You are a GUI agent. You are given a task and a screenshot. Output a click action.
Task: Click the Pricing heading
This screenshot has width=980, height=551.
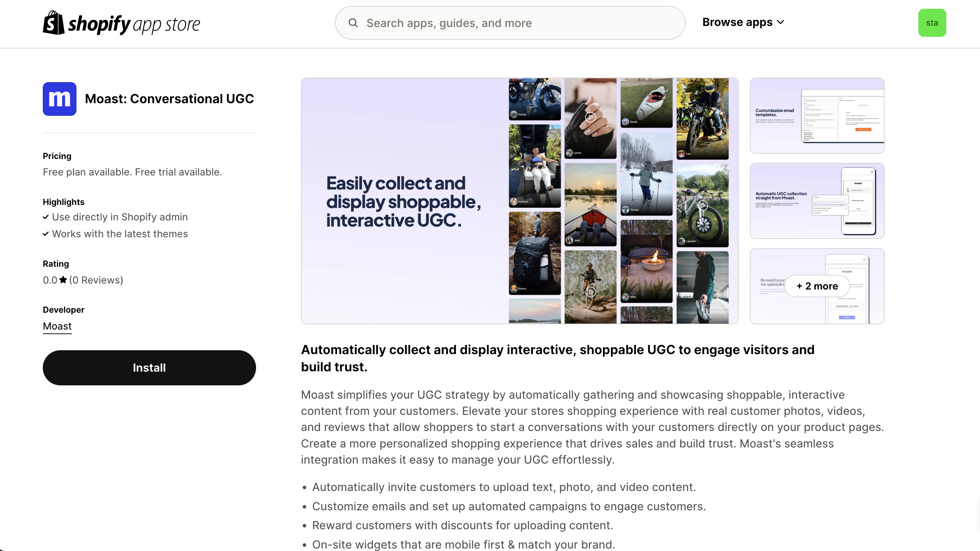click(57, 156)
